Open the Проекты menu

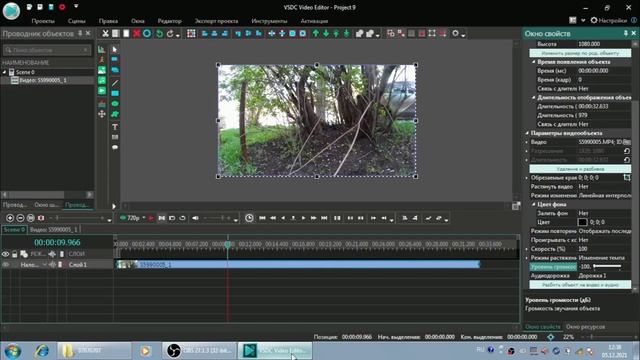point(43,21)
